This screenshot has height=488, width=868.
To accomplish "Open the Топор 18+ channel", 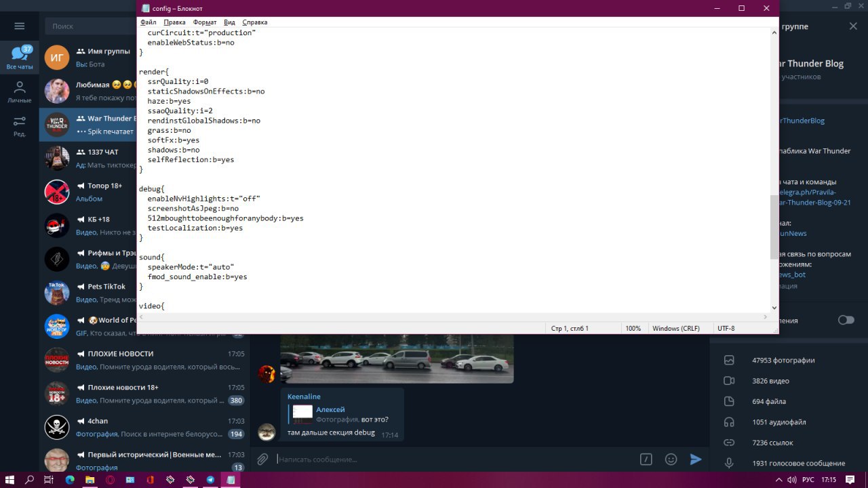I will point(88,192).
